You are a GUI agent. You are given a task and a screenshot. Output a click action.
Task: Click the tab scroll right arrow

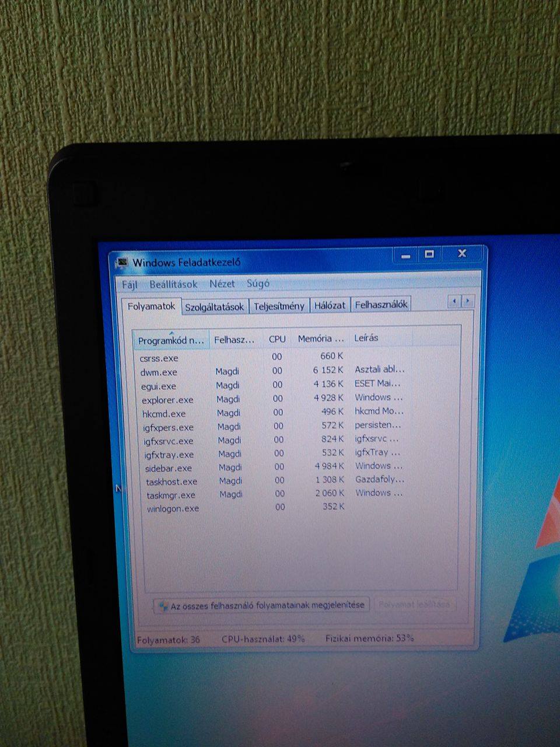click(467, 301)
